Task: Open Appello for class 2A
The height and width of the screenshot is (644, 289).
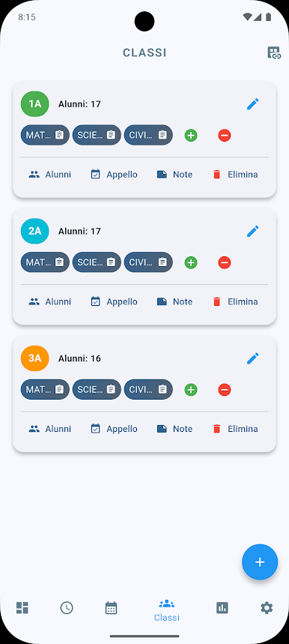Action: [x=114, y=302]
